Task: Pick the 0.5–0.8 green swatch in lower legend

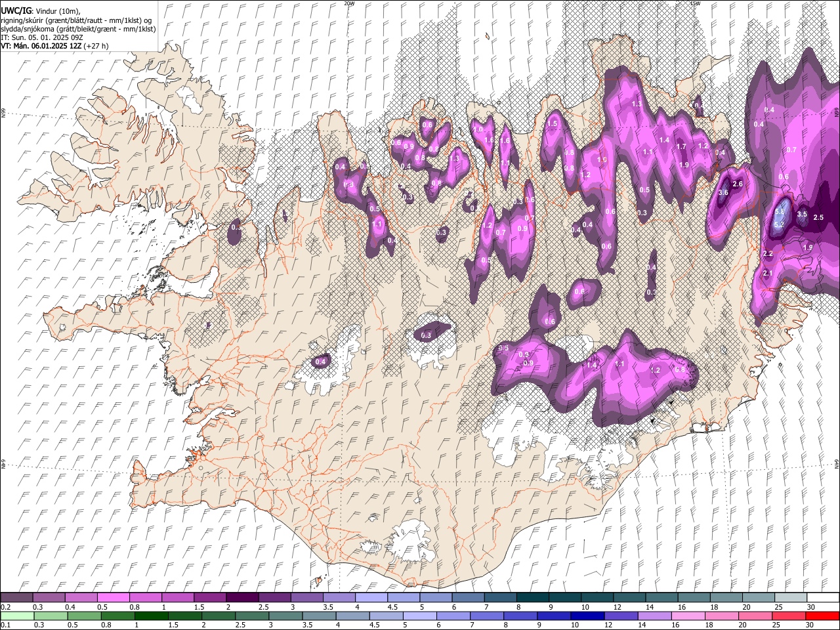Action: coord(84,616)
